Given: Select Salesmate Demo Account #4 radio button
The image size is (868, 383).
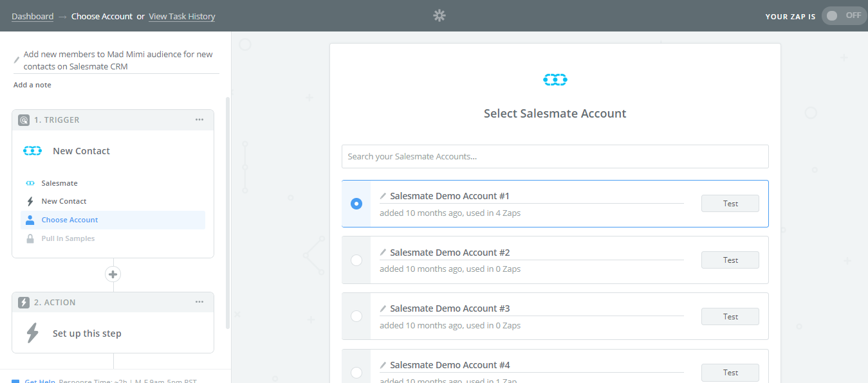Looking at the screenshot, I should click(x=356, y=373).
